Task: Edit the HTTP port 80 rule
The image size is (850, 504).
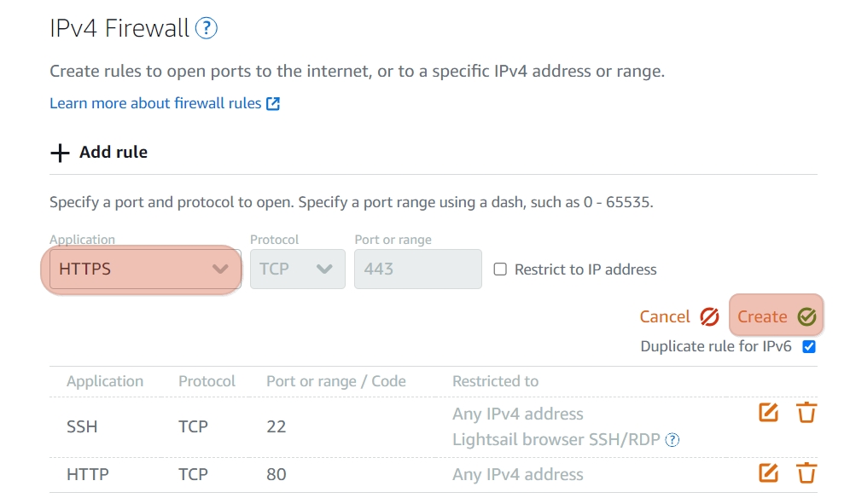Action: coord(768,473)
